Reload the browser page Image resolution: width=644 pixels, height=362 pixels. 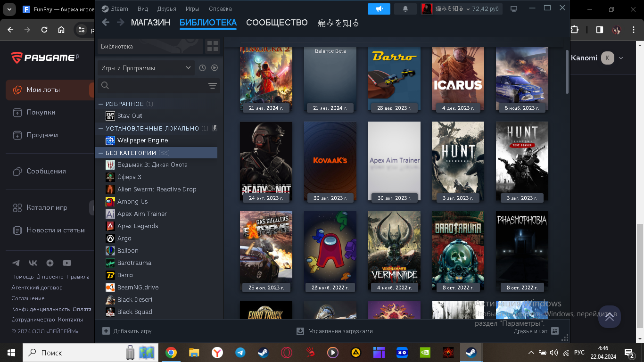pyautogui.click(x=44, y=30)
